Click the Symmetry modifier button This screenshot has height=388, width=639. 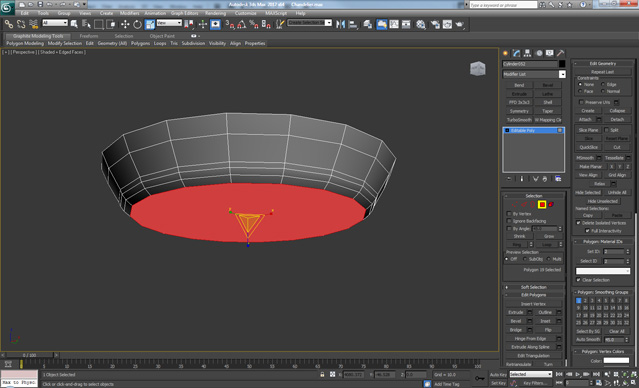tap(519, 111)
